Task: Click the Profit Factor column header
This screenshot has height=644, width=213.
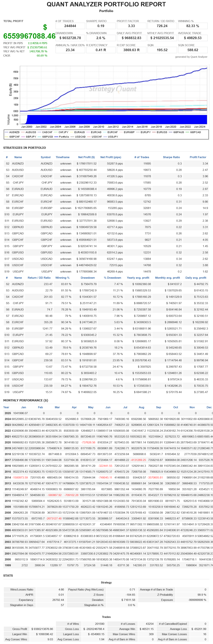Action: coord(198,157)
